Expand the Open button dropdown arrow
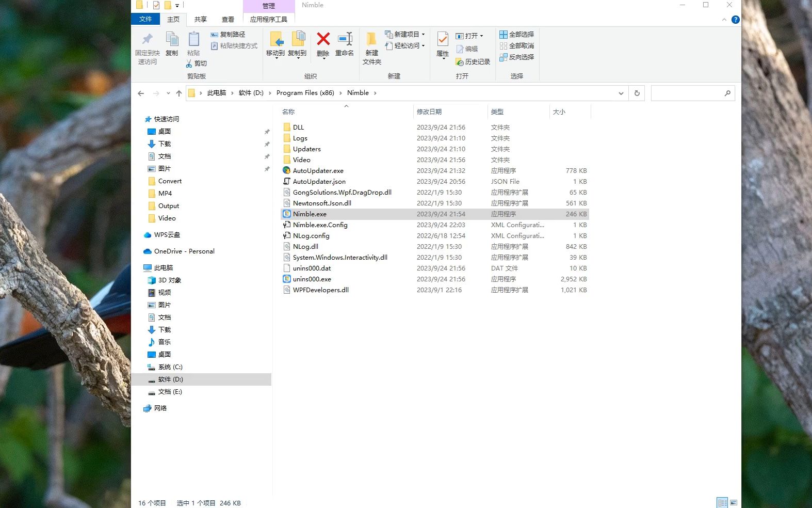Viewport: 812px width, 508px height. coord(481,36)
